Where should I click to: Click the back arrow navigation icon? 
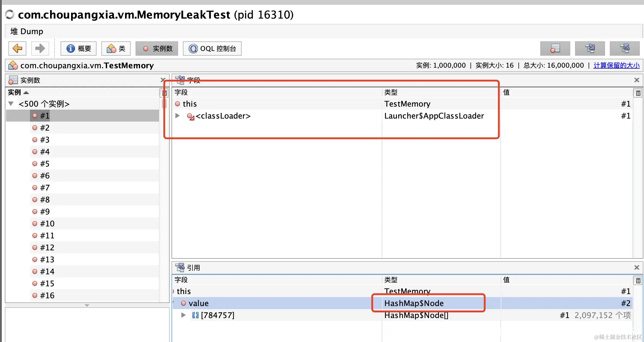pyautogui.click(x=17, y=49)
